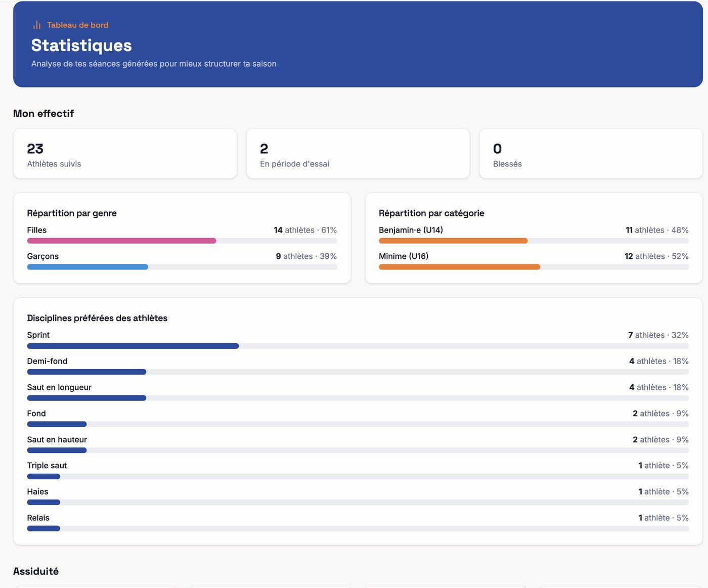Open the 23 Athlètes suivis card

click(x=125, y=154)
